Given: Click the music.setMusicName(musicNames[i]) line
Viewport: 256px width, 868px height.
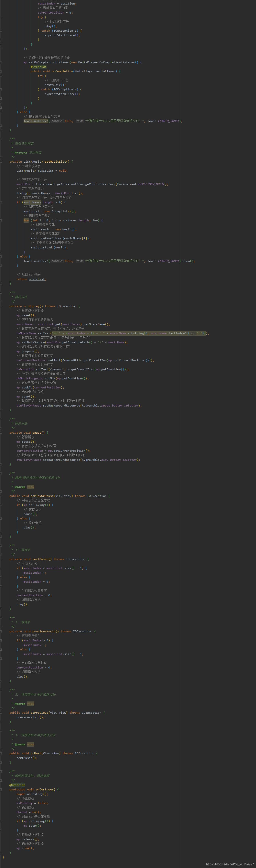Looking at the screenshot, I should coord(60,239).
